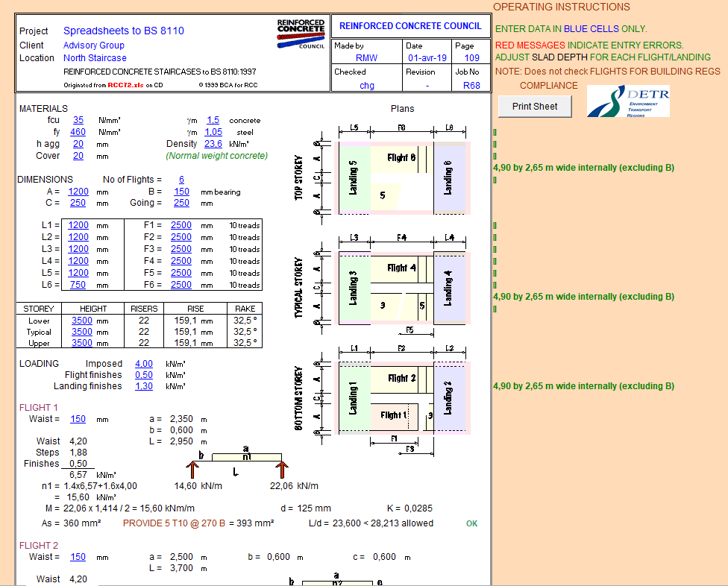Select the concrete γm value '1,5'
728x586 pixels.
click(213, 120)
